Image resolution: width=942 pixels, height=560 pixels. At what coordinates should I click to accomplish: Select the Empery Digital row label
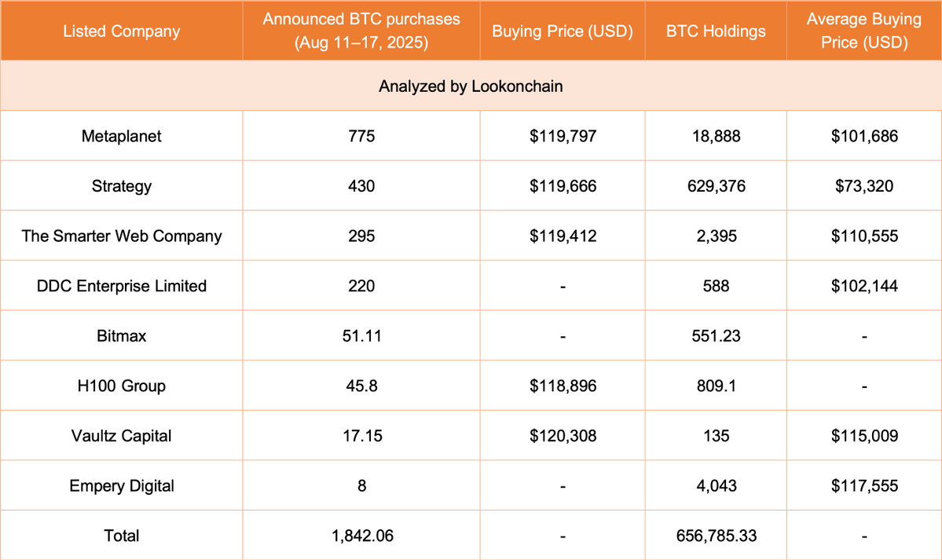[x=121, y=485]
